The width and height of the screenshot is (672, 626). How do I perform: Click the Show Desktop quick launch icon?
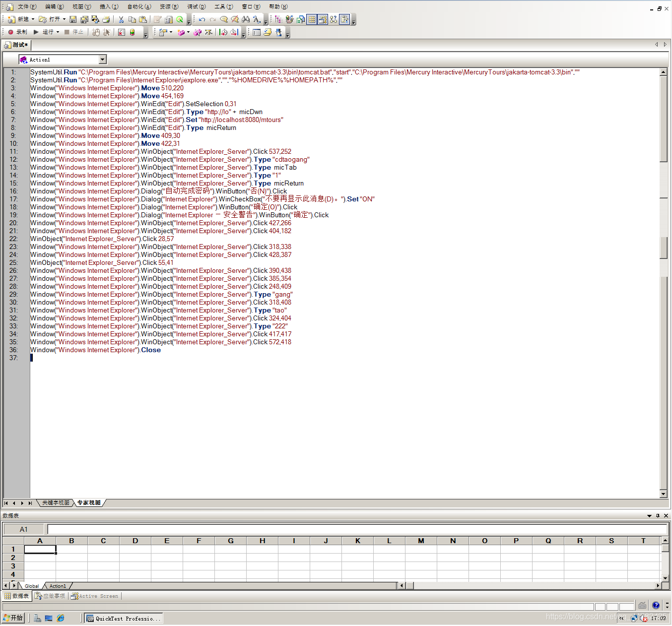click(49, 618)
